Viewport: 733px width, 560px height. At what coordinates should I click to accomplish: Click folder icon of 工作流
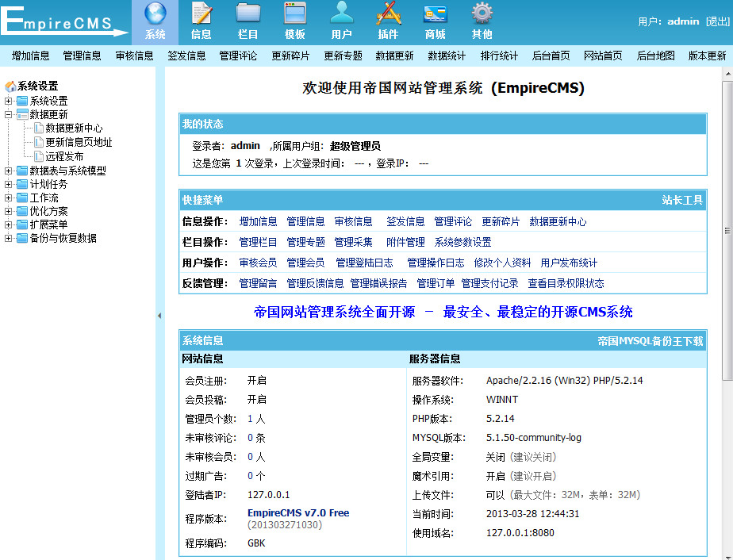tap(22, 198)
